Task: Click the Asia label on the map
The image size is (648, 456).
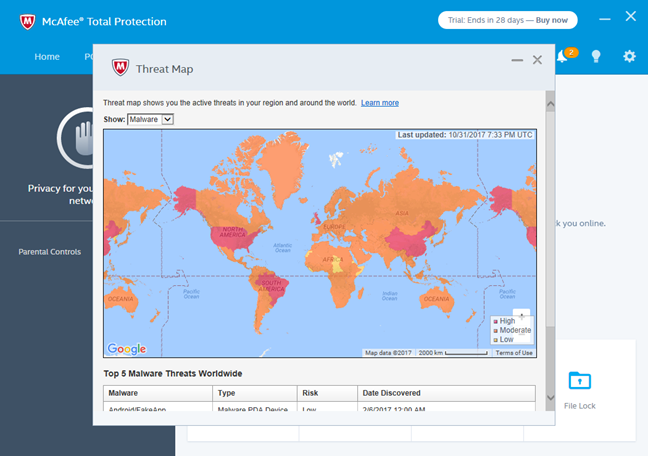Action: tap(402, 213)
